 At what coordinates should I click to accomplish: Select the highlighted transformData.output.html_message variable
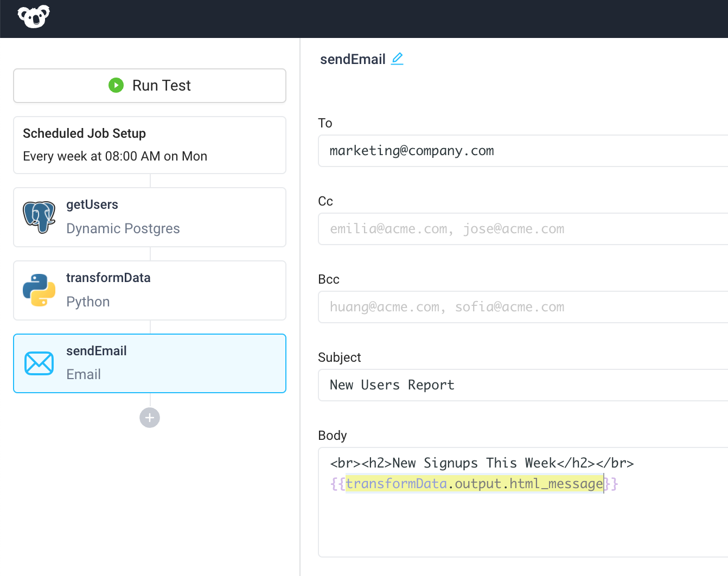pyautogui.click(x=474, y=483)
